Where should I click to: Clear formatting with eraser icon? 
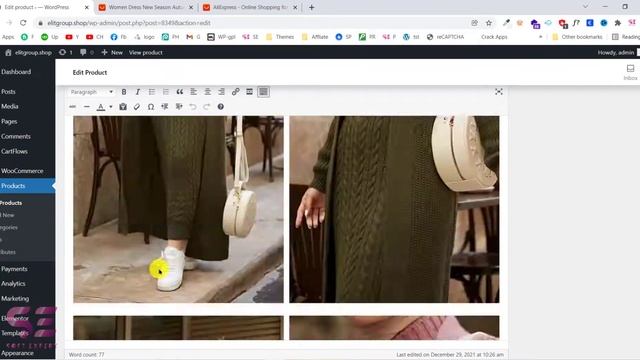(137, 107)
